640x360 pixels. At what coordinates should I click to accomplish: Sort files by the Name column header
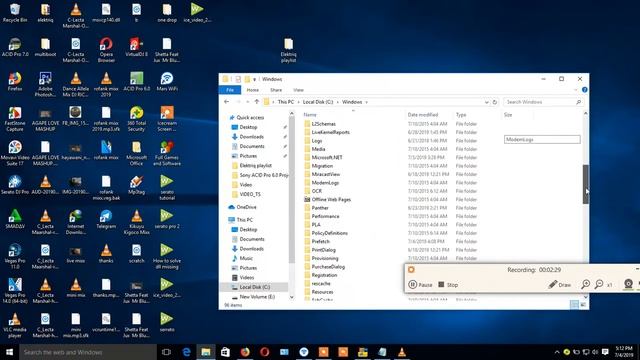point(310,115)
